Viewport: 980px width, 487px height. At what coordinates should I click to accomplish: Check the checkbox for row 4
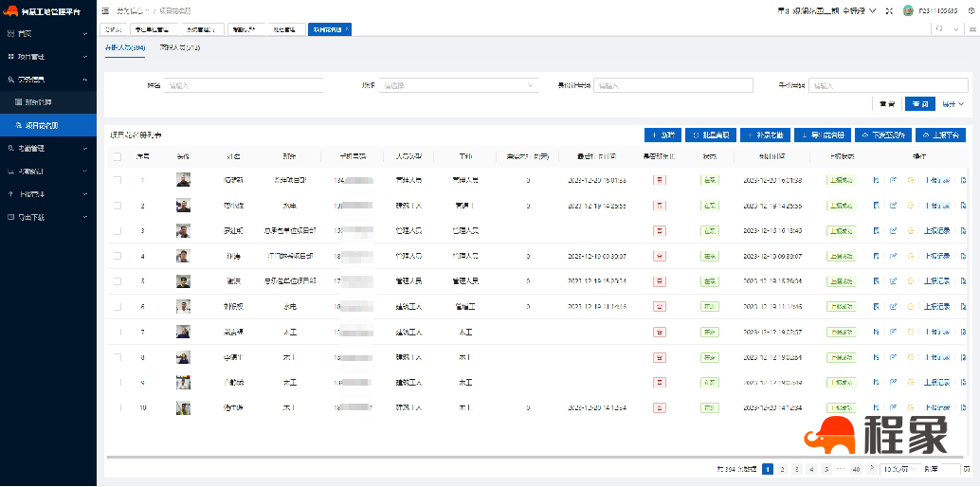(117, 256)
